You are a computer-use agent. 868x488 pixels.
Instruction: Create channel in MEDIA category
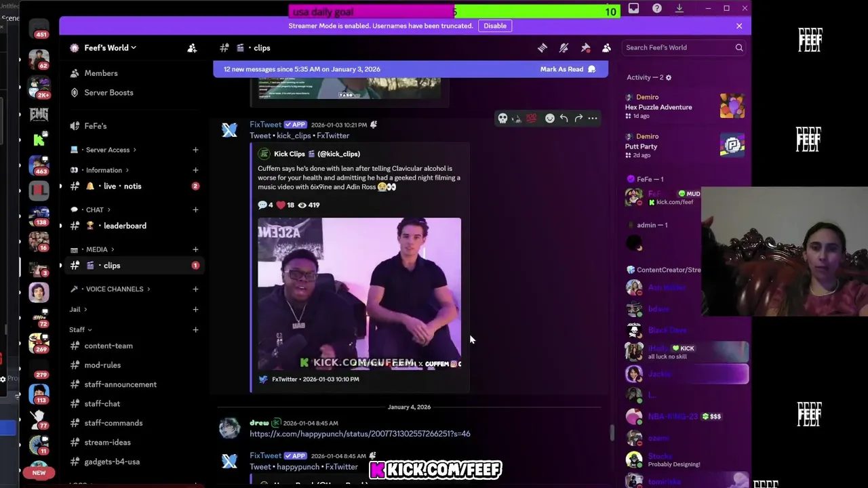click(x=195, y=249)
